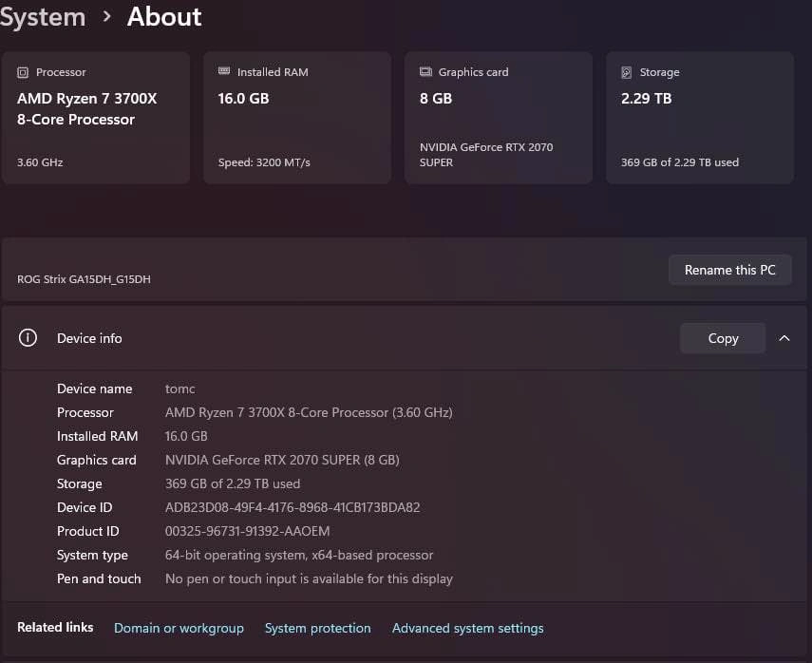Click the 'Pen and touch' row label
Screen dimensions: 812x663
click(99, 578)
